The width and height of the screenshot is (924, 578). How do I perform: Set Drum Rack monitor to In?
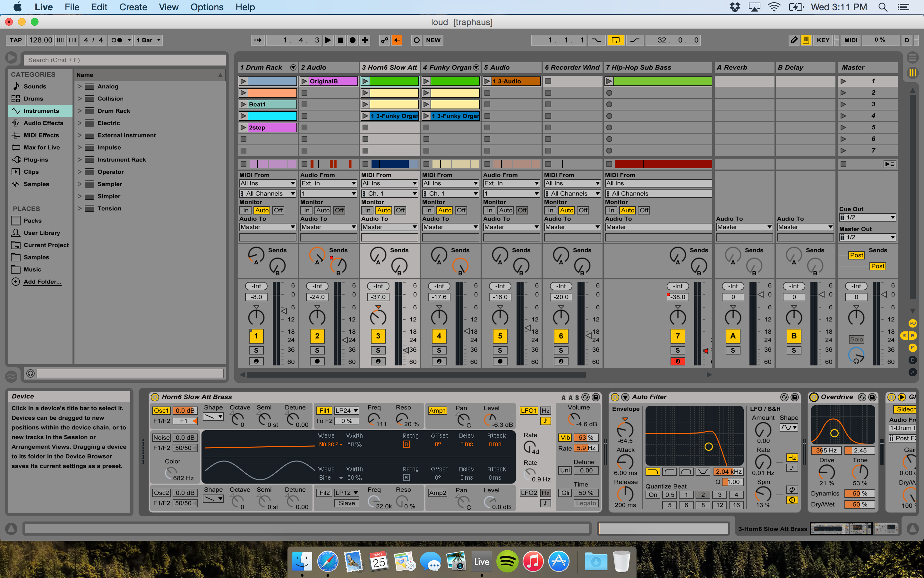[x=246, y=210]
